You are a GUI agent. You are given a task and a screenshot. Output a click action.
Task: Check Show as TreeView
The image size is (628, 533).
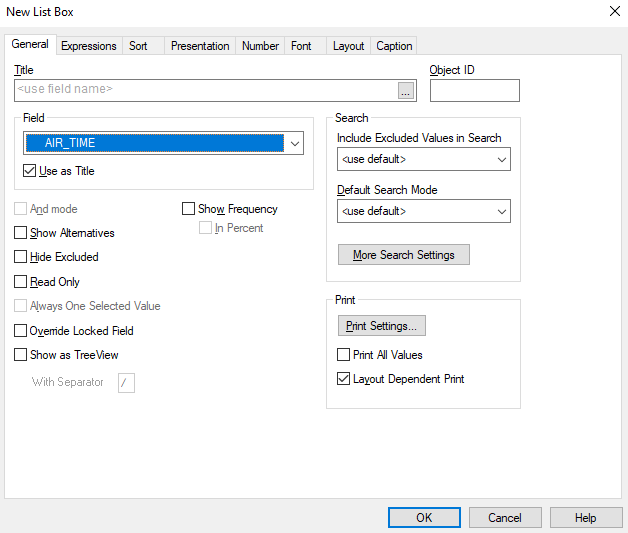[20, 355]
